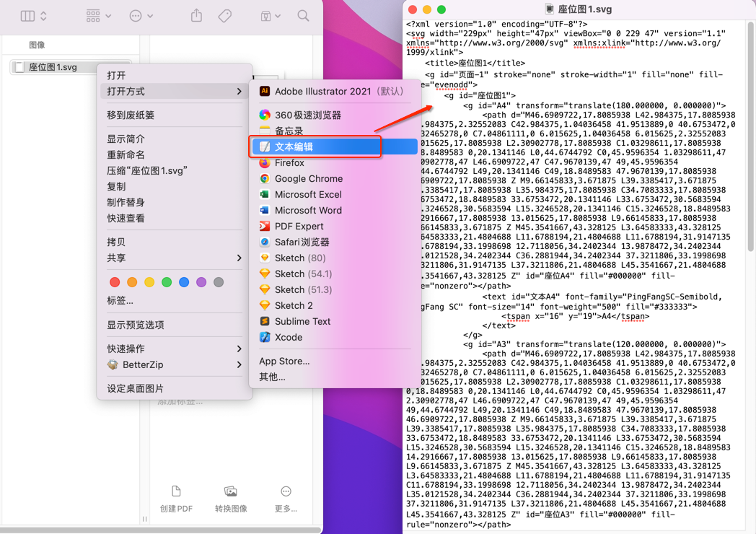
Task: Expand the 打开方式 submenu
Action: coord(175,91)
